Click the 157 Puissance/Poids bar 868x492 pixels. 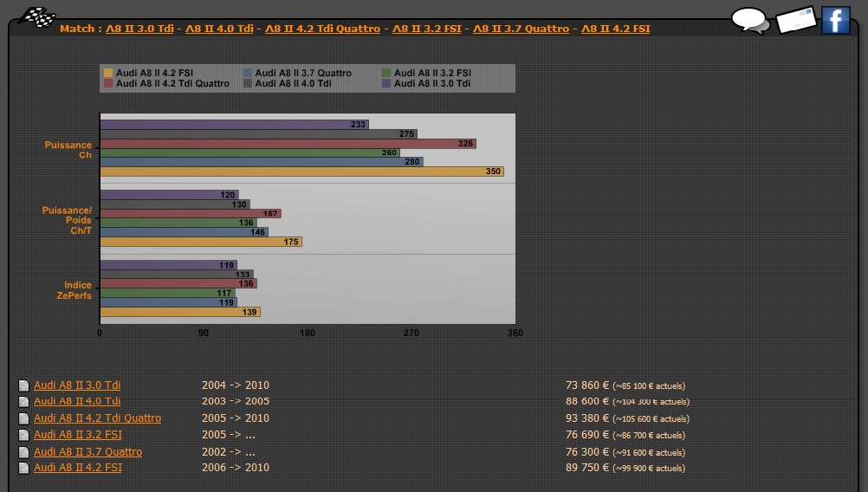click(191, 214)
